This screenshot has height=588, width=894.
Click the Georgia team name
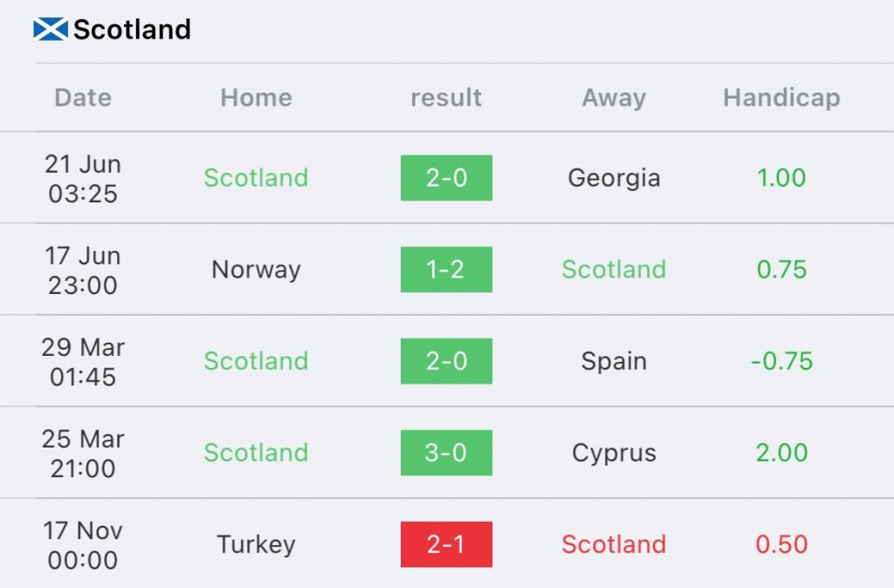[614, 178]
